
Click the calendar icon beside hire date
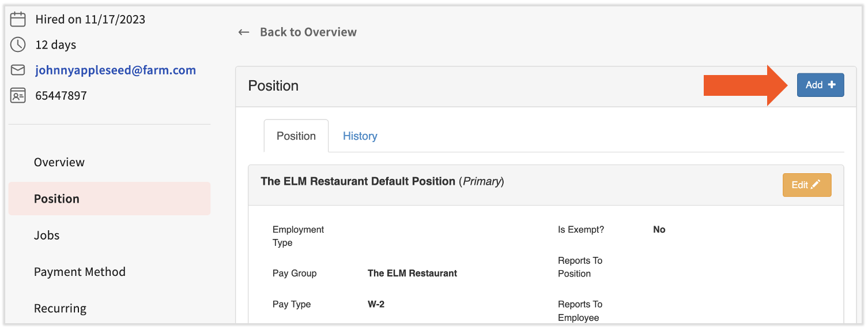[x=18, y=19]
